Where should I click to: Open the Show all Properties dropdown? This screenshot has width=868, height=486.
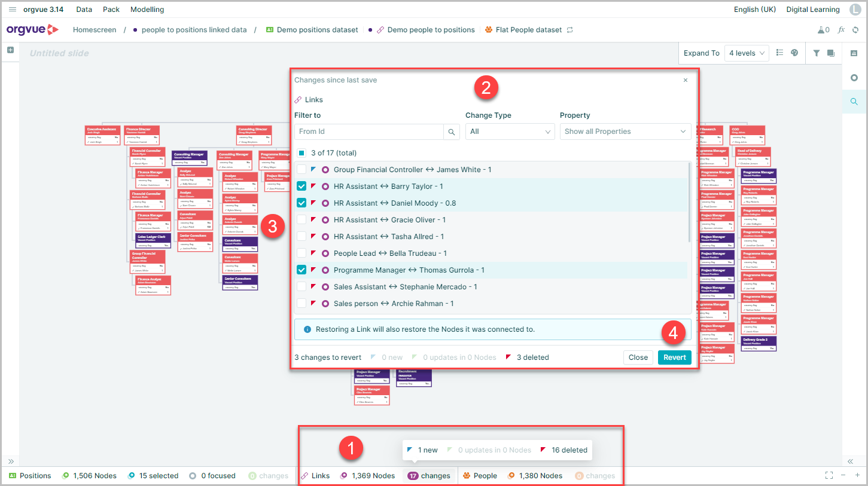626,132
